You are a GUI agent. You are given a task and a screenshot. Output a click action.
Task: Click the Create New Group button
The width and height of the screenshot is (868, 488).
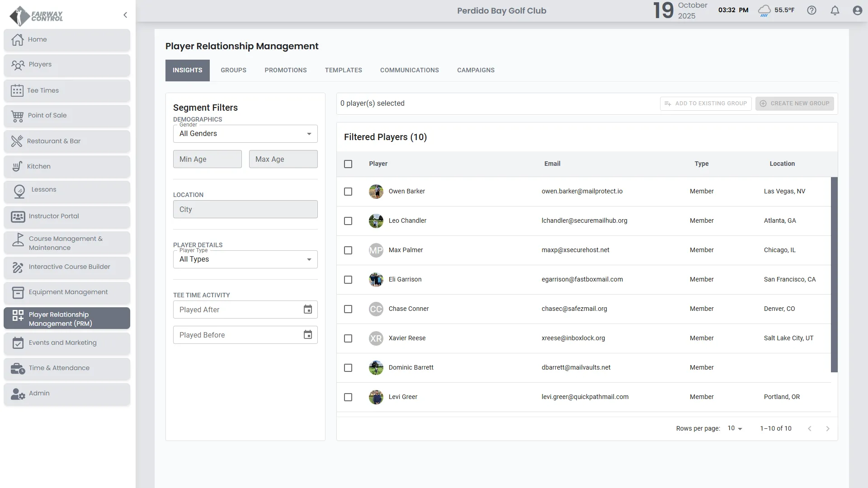tap(794, 103)
